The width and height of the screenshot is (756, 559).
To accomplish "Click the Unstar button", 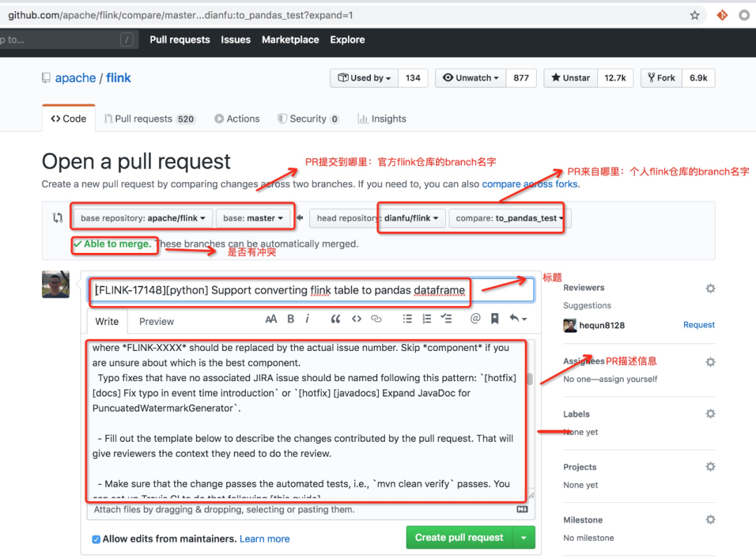I will [570, 78].
